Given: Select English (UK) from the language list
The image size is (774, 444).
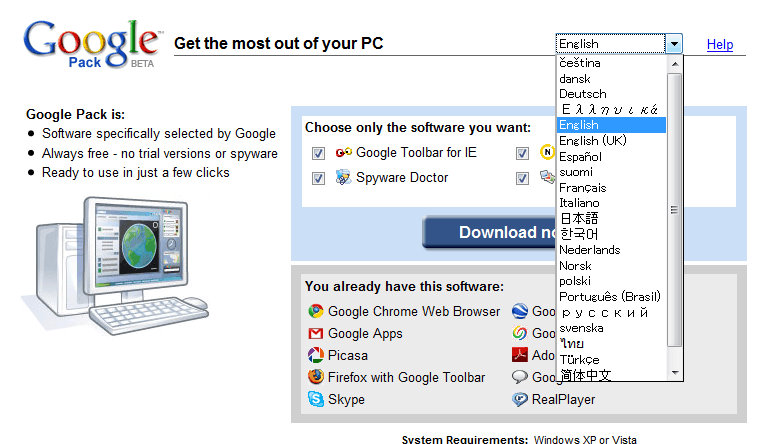Looking at the screenshot, I should (612, 141).
